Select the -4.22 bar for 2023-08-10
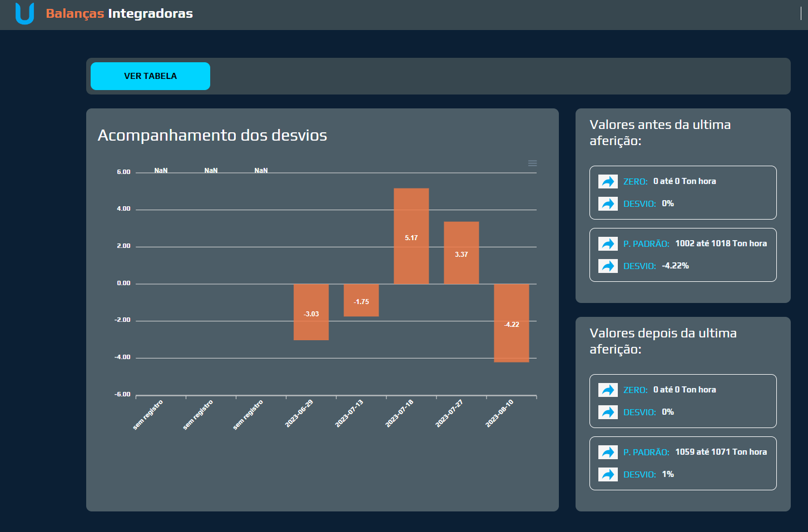808x532 pixels. click(511, 323)
